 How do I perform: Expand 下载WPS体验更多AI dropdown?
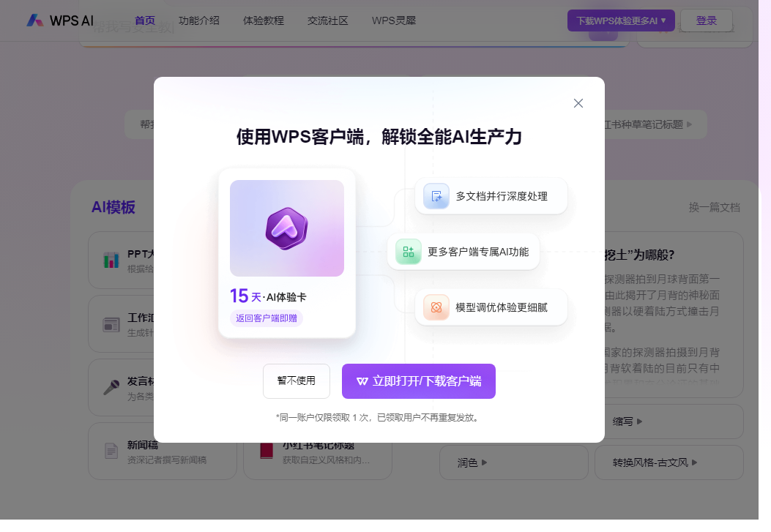621,20
